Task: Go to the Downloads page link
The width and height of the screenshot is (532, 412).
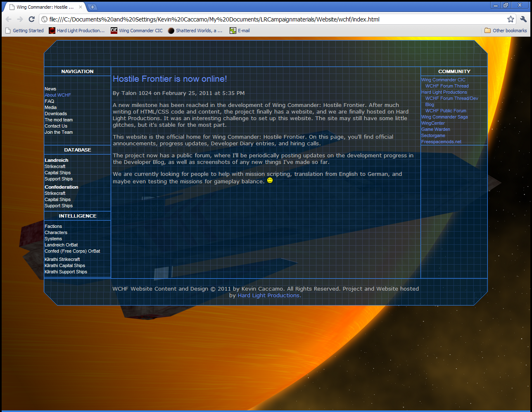Action: pos(56,114)
